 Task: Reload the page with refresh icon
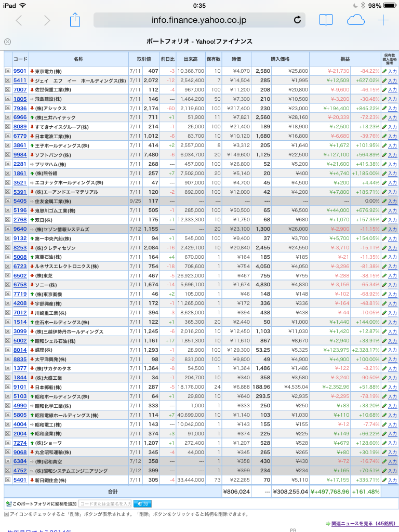point(297,20)
